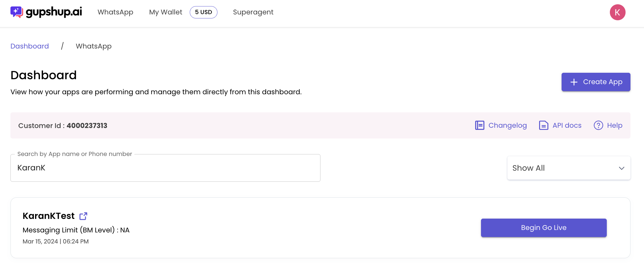Open the My Wallet menu item
This screenshot has width=644, height=280.
(x=166, y=12)
